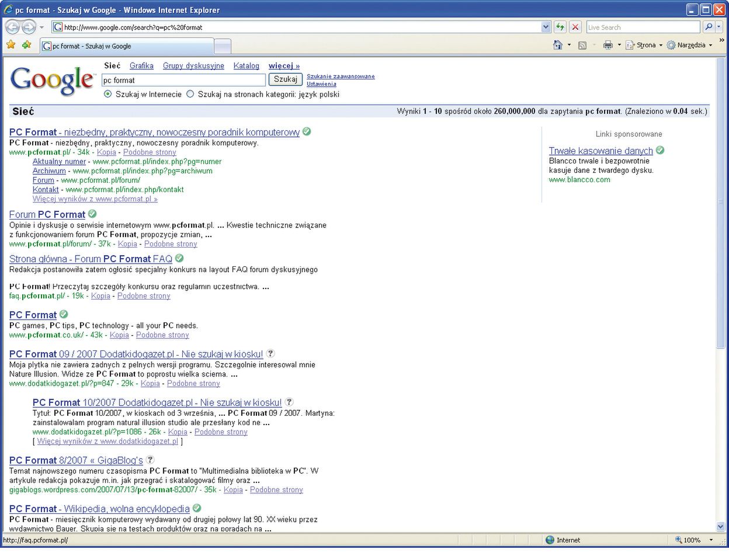Open Trwałe kasowanie danych sponsored link

[600, 151]
